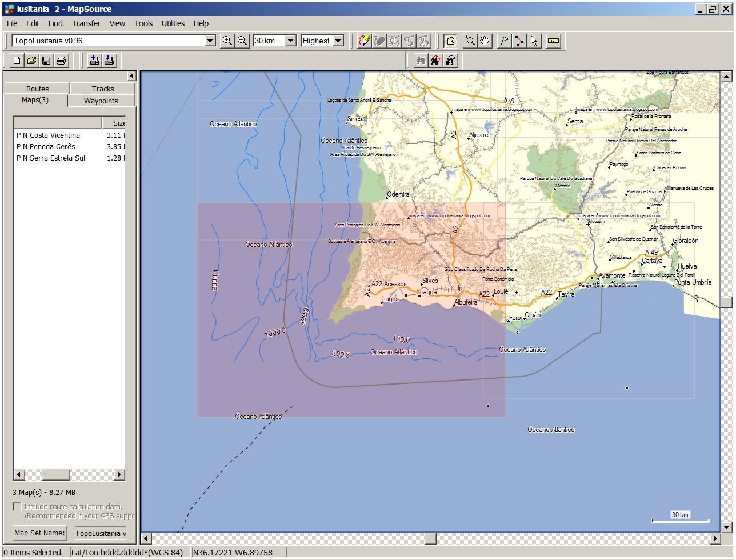Activate the Waypoint flag tool
This screenshot has height=560, width=736.
504,41
